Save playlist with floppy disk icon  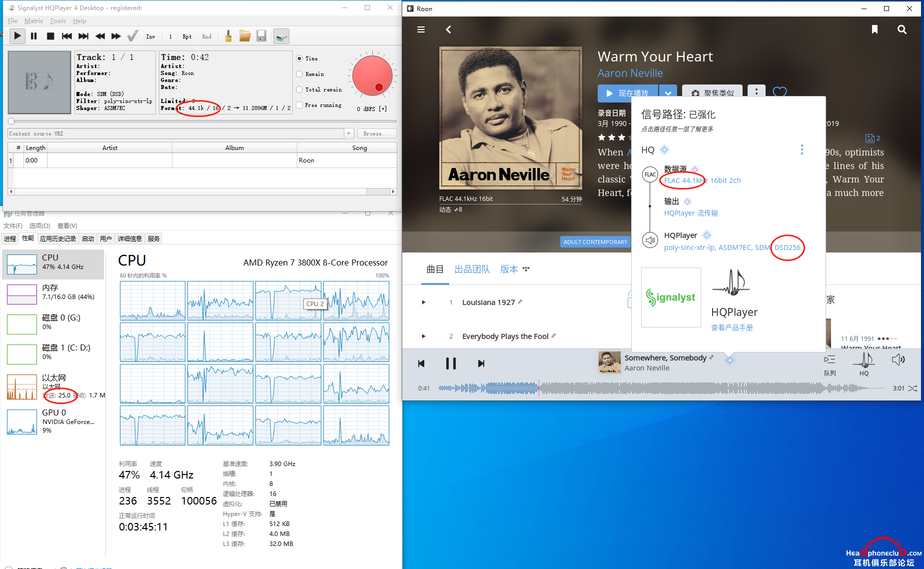[261, 36]
